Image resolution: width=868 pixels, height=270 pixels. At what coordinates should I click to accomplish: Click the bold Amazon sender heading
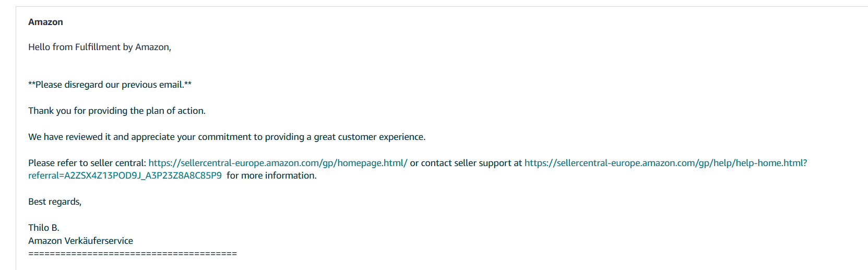tap(45, 22)
